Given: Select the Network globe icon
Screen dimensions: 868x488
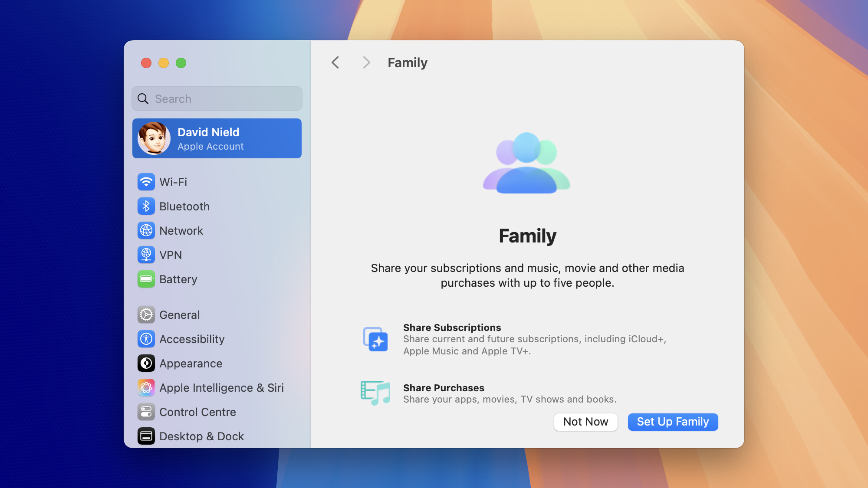Looking at the screenshot, I should click(x=146, y=230).
